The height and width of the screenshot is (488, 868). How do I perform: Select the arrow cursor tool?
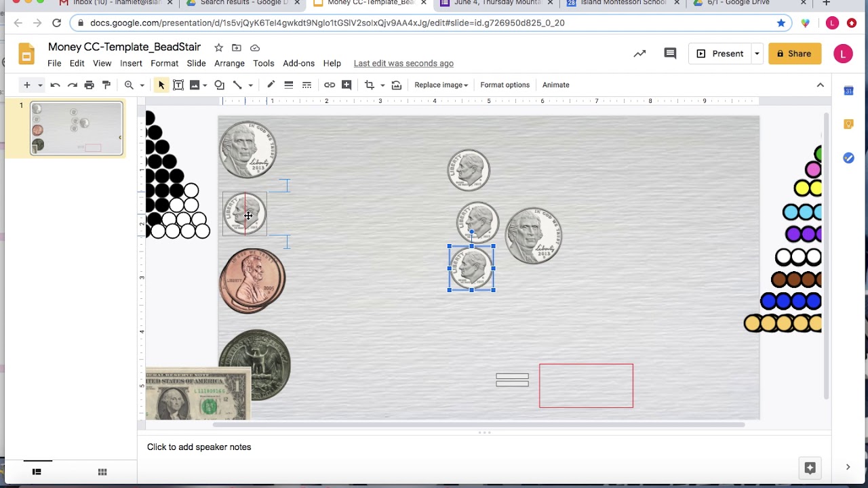click(161, 85)
